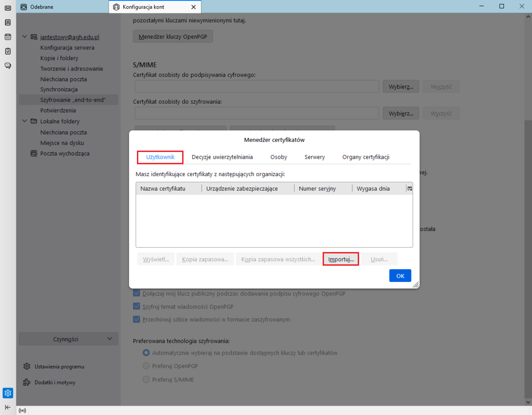This screenshot has width=532, height=415.
Task: Toggle 'Przechowuj szkice wiadomości' checkbox
Action: click(137, 319)
